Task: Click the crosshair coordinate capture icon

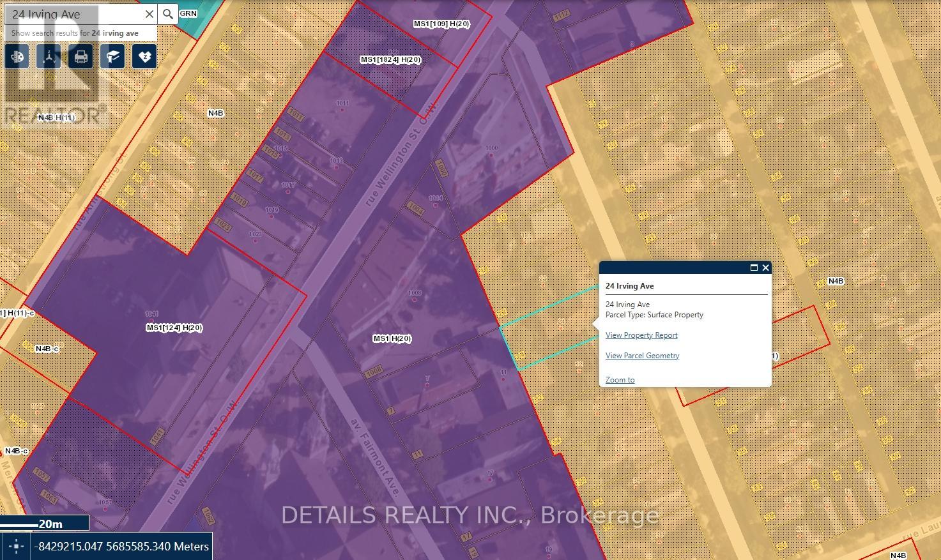Action: 17,547
